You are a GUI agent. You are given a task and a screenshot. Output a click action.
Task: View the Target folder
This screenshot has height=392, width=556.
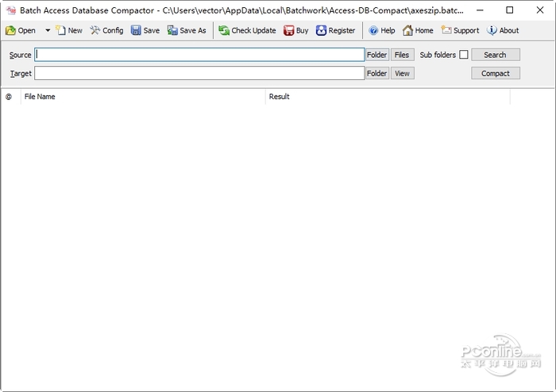click(402, 73)
